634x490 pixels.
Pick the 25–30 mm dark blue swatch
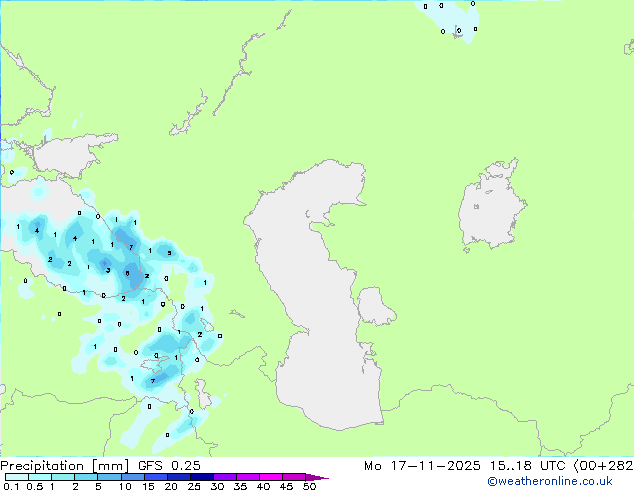click(201, 477)
